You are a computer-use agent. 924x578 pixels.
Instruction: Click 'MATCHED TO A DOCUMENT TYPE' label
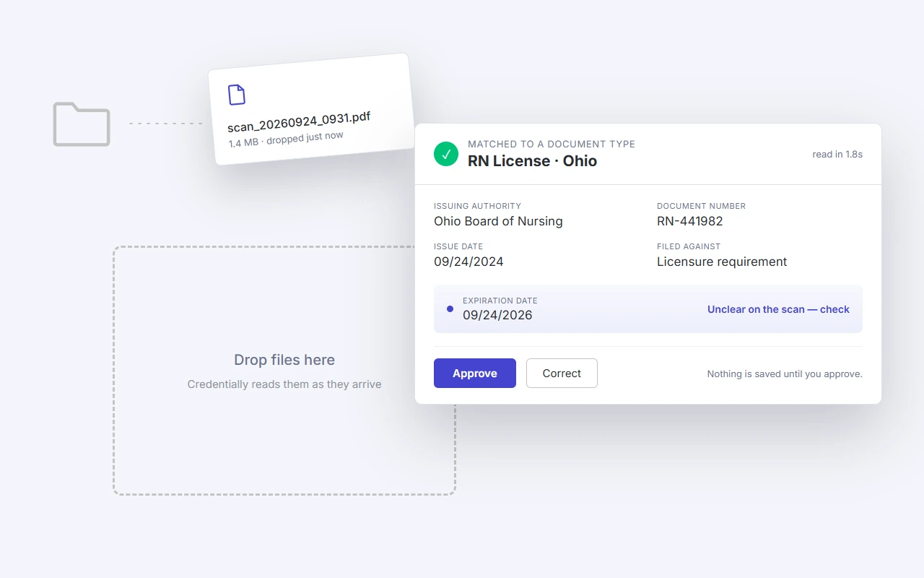[552, 144]
